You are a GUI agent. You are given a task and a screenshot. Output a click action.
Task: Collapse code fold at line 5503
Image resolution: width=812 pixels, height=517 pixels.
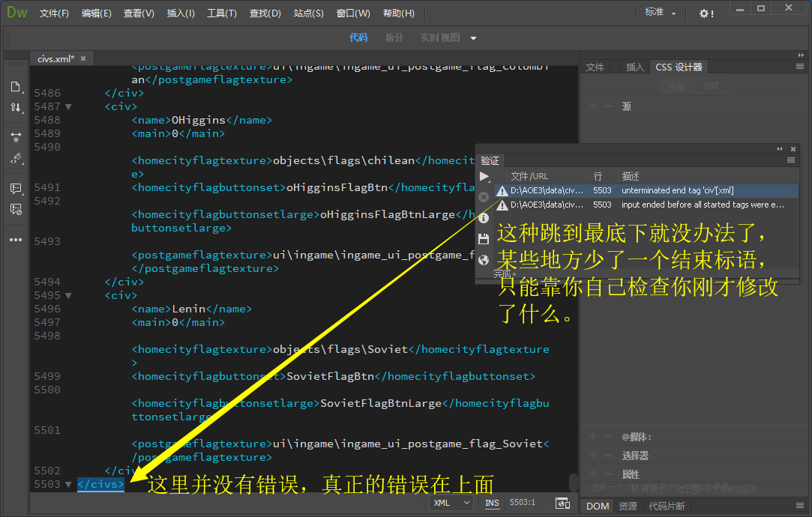[68, 485]
